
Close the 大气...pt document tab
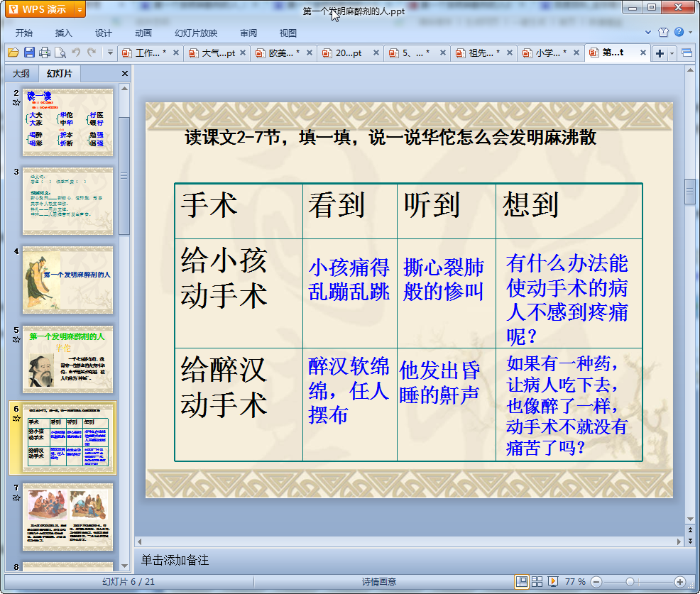(x=243, y=53)
